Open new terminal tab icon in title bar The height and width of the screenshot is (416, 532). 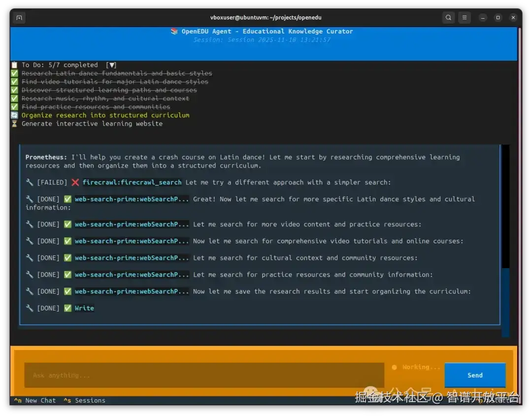click(19, 18)
